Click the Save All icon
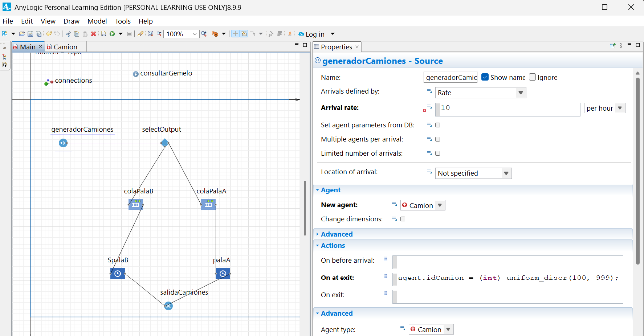644x336 pixels. pyautogui.click(x=38, y=34)
